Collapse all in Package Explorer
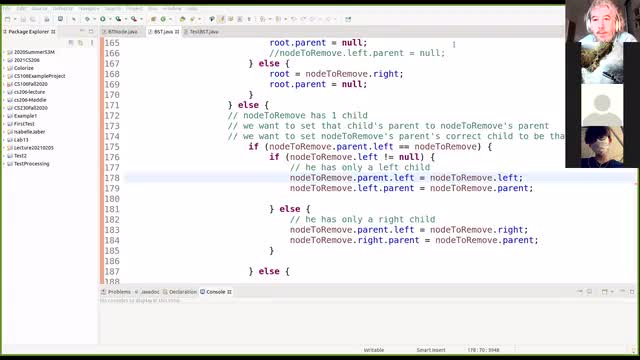The width and height of the screenshot is (640, 360). [x=71, y=42]
